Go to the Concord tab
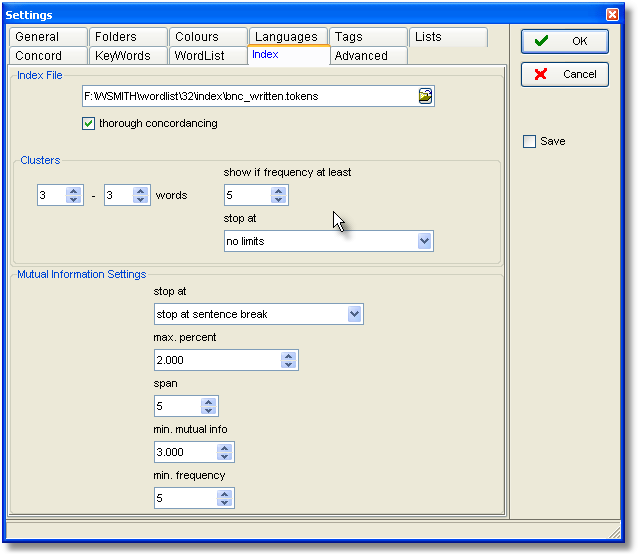 (48, 55)
